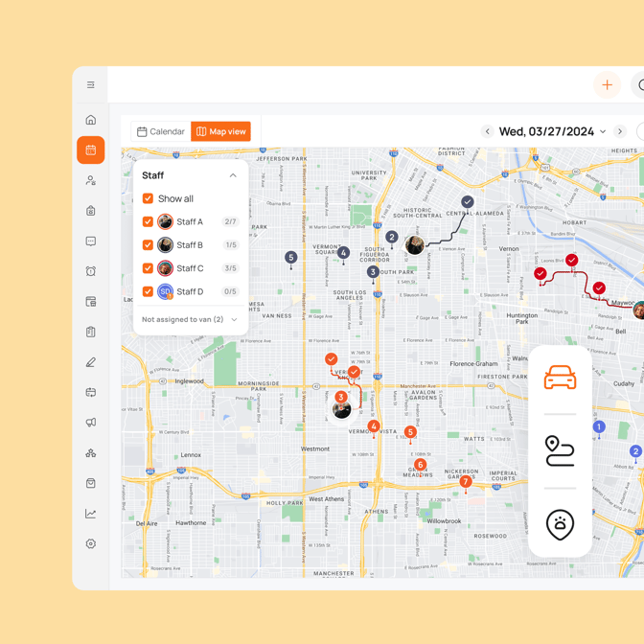Open the pet backpack sidebar icon
Screen dimensions: 644x644
pyautogui.click(x=91, y=210)
